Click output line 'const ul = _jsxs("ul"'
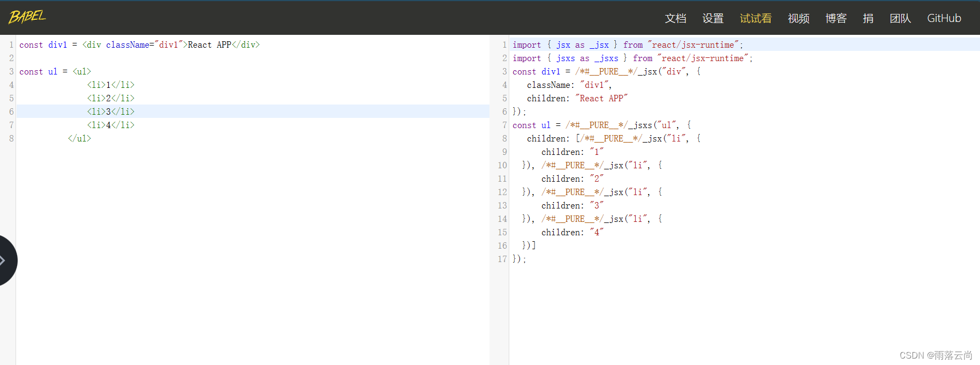The height and width of the screenshot is (365, 980). [x=601, y=125]
